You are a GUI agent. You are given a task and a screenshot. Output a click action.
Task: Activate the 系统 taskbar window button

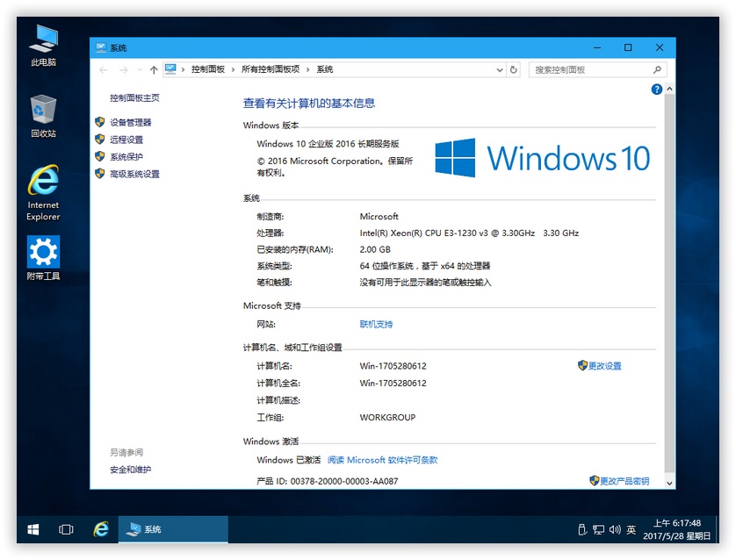[x=173, y=529]
